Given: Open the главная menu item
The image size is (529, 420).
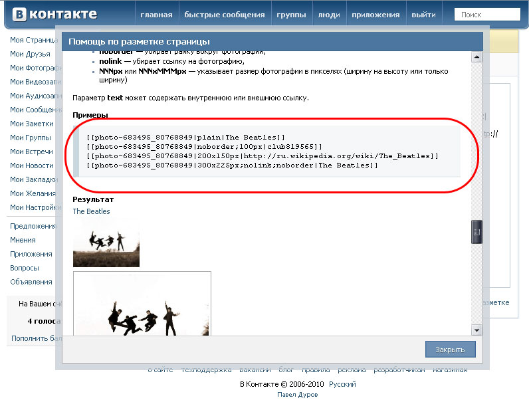Looking at the screenshot, I should [x=157, y=15].
